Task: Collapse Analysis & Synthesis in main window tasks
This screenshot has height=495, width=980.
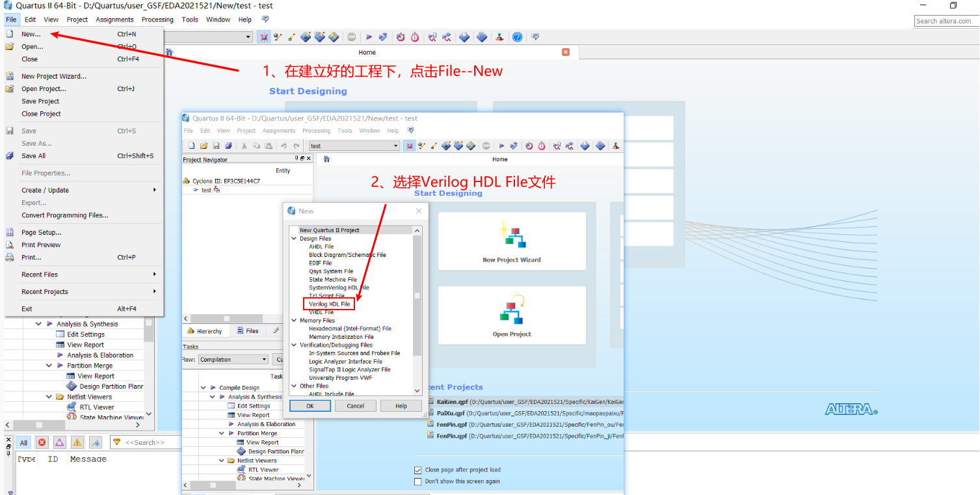Action: coord(39,324)
